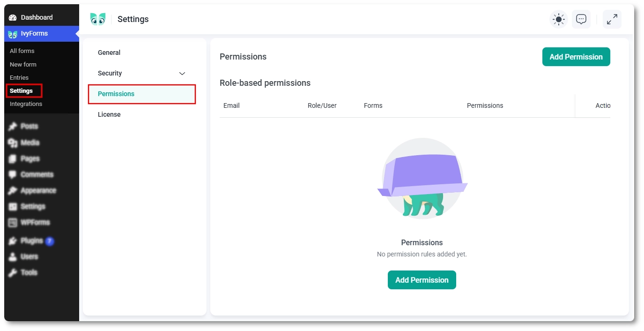Click the Role-based permissions heading
The image size is (644, 331).
(x=265, y=83)
